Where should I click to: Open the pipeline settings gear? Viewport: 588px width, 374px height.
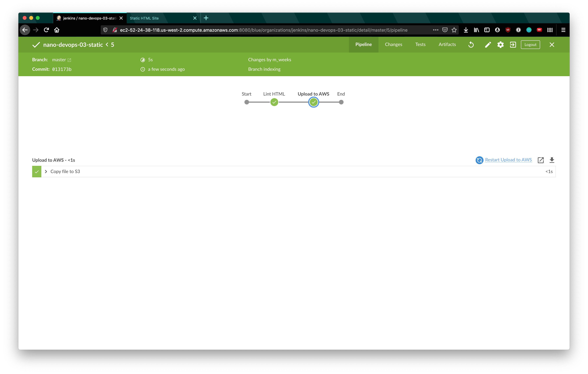point(500,45)
